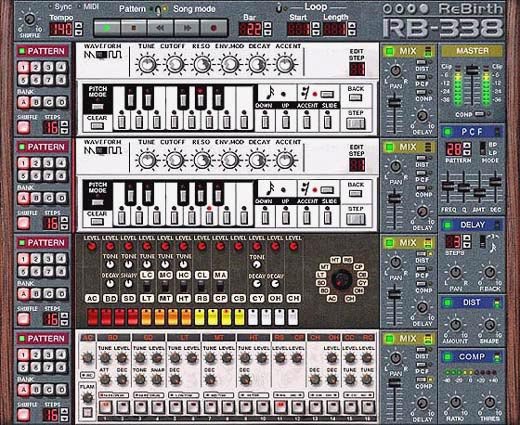Increase Steps count of first synth

(65, 124)
